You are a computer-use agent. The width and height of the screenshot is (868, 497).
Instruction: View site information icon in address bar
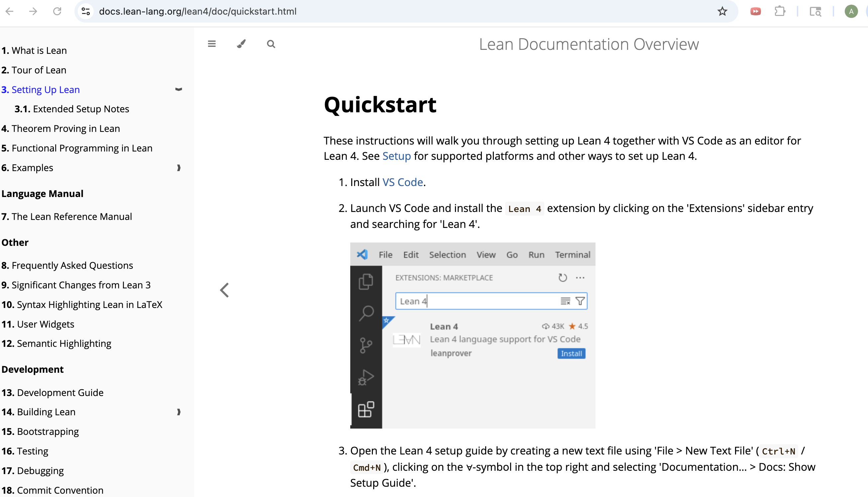point(86,12)
